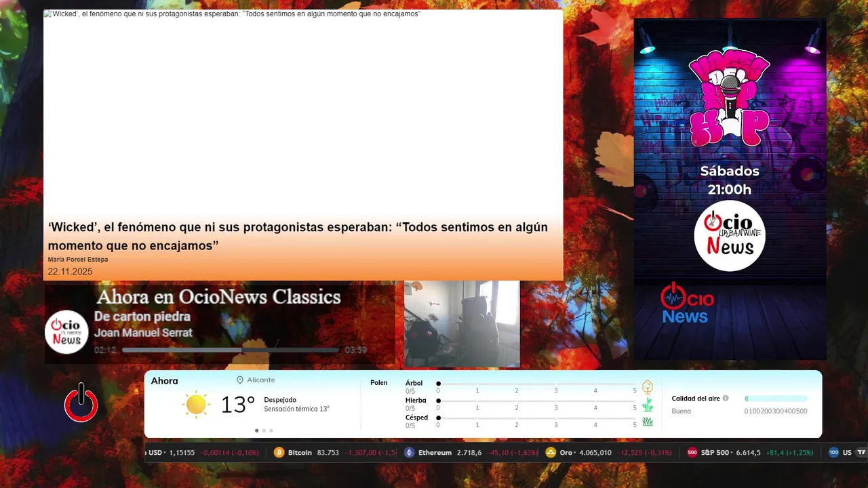Click elapsed time 02:12
Image resolution: width=868 pixels, height=488 pixels.
(x=105, y=350)
